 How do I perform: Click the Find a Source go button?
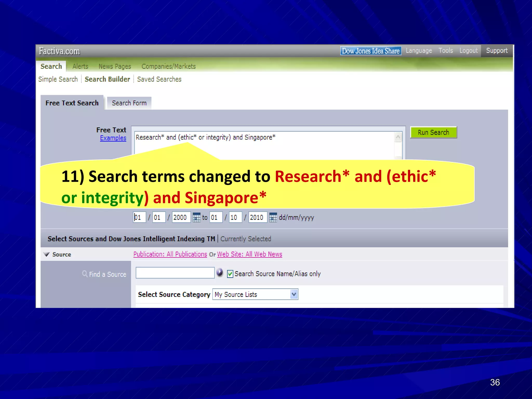[220, 272]
